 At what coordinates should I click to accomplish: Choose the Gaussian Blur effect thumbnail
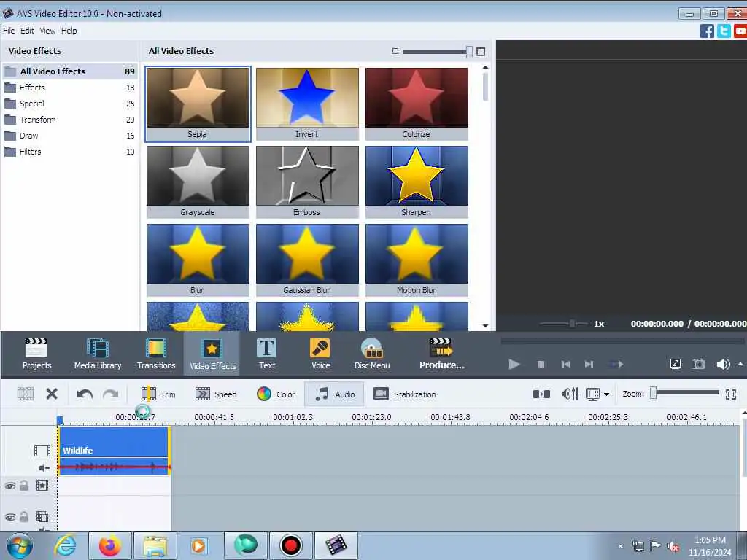pyautogui.click(x=307, y=260)
